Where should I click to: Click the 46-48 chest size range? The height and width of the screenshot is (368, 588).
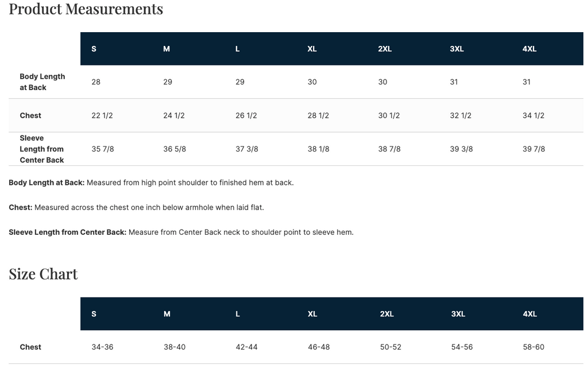(x=319, y=347)
